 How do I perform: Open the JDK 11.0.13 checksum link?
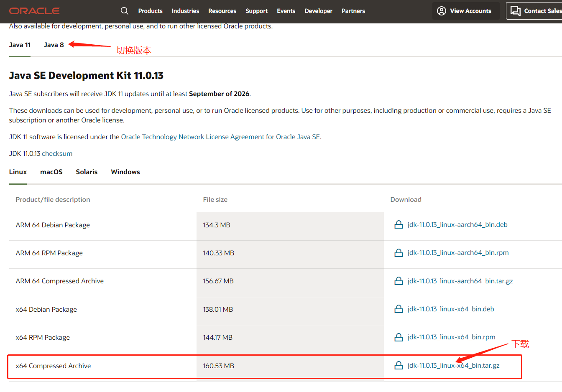[x=57, y=153]
